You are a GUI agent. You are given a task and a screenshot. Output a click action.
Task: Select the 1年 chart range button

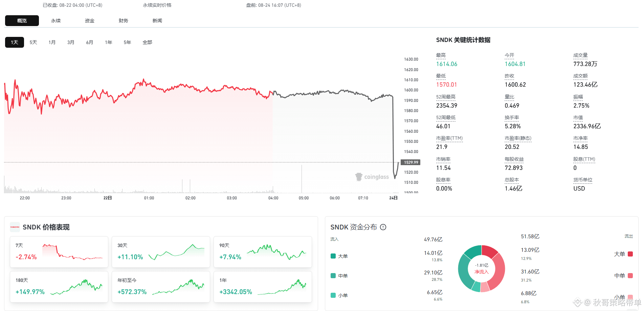(108, 42)
